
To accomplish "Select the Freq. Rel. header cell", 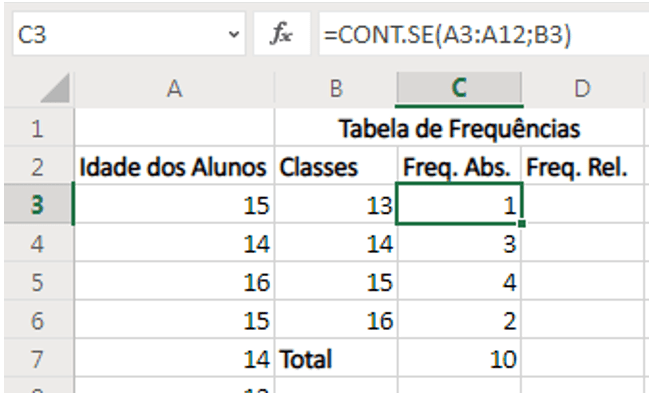I will point(582,168).
